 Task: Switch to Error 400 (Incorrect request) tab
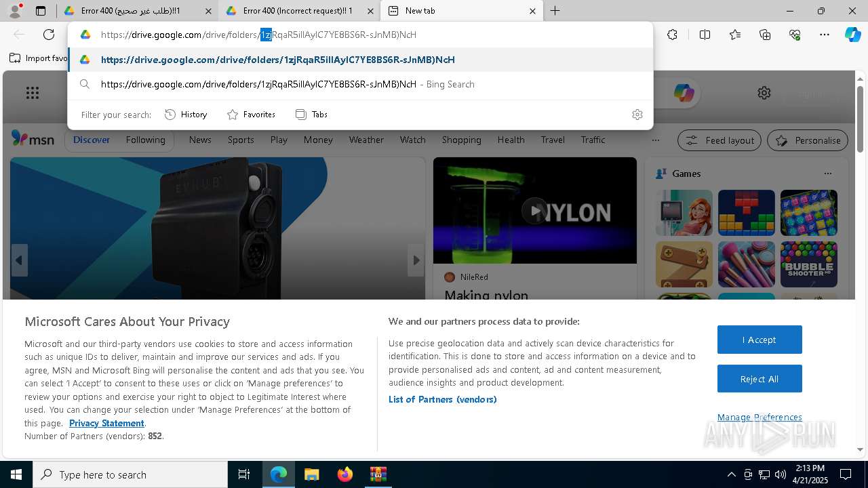[x=298, y=11]
